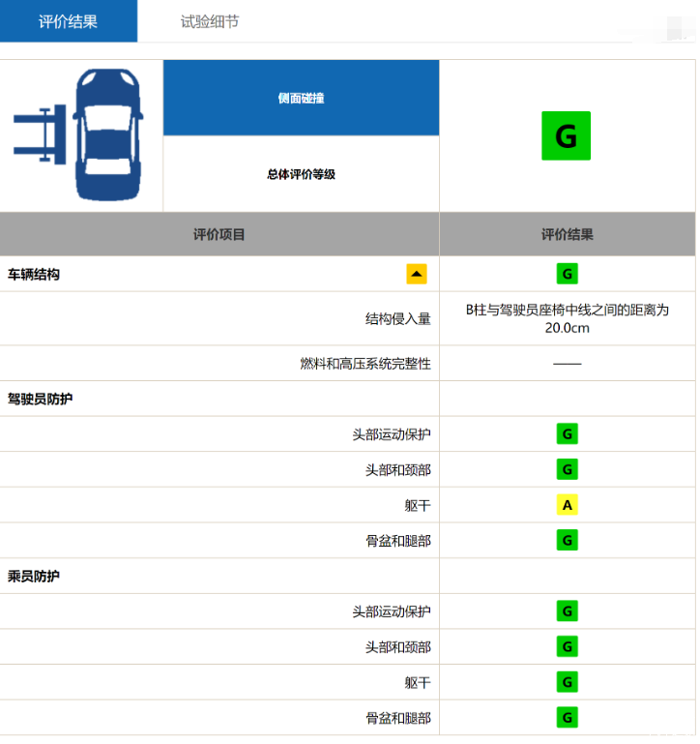This screenshot has height=744, width=700.
Task: Switch to the 试验细节 tab
Action: coord(210,21)
